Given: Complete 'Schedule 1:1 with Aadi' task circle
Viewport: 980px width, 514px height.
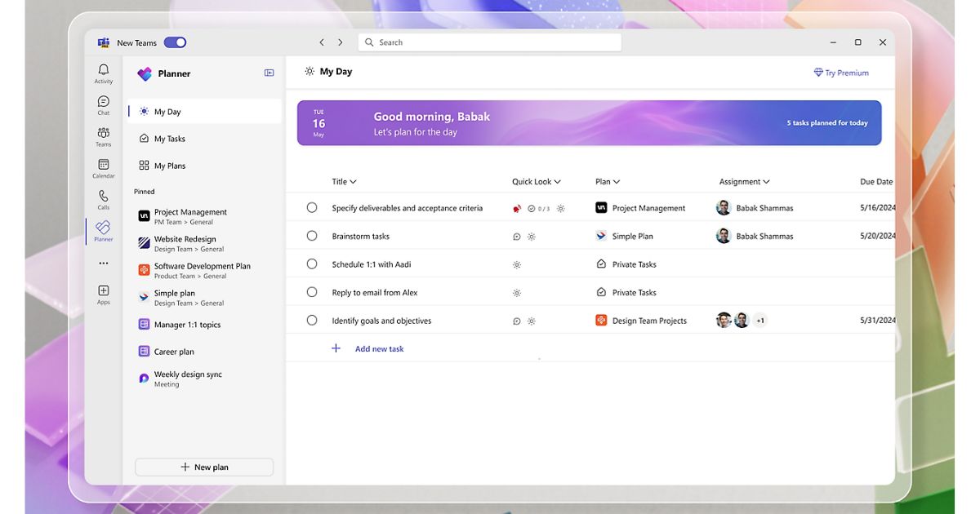Looking at the screenshot, I should [x=312, y=264].
